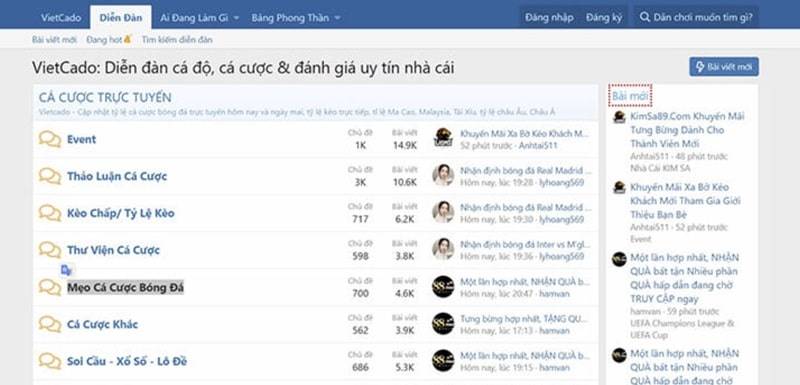800x385 pixels.
Task: Click username lyhoang569 in Thảo Luận Cá Cược row
Action: coord(562,183)
